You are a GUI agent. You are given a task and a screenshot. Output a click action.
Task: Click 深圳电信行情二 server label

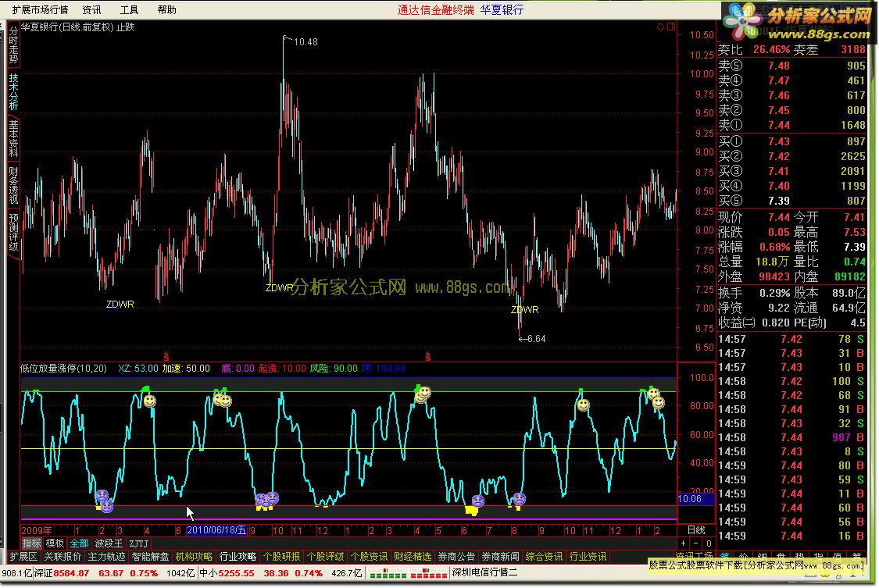pos(485,573)
